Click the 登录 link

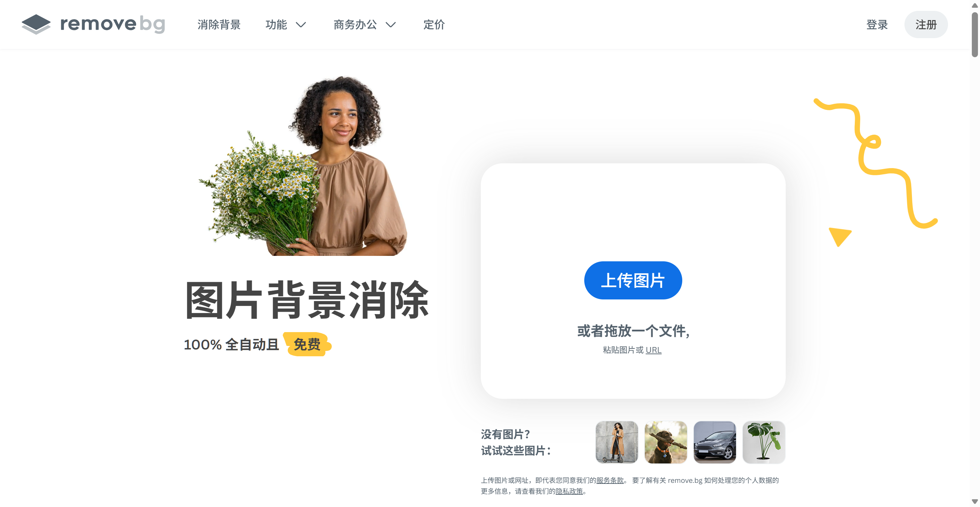click(877, 25)
